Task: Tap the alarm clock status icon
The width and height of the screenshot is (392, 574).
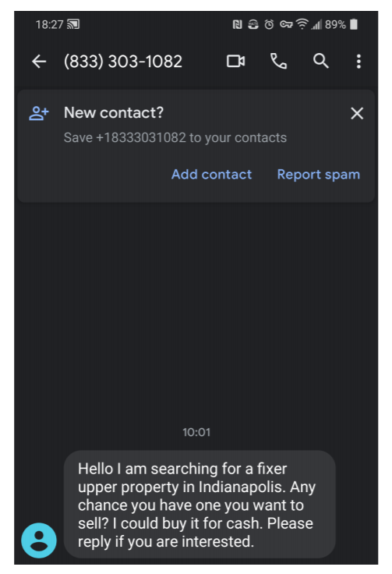Action: tap(269, 24)
